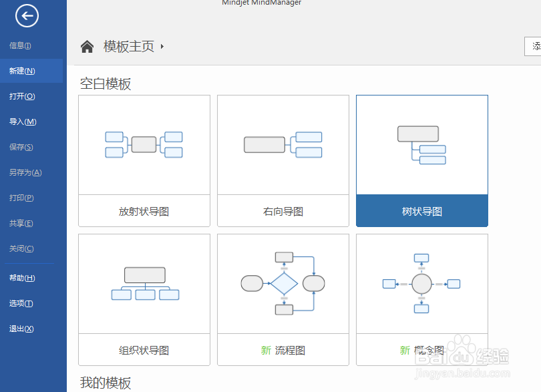Select the 树状导图 template thumbnail
The image size is (541, 392).
coord(422,145)
